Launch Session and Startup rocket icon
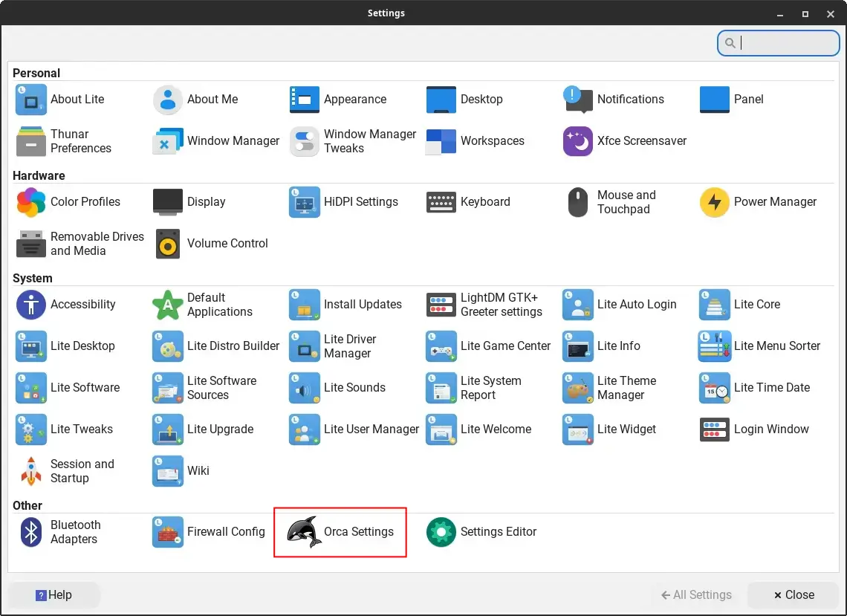Image resolution: width=847 pixels, height=616 pixels. pyautogui.click(x=30, y=470)
